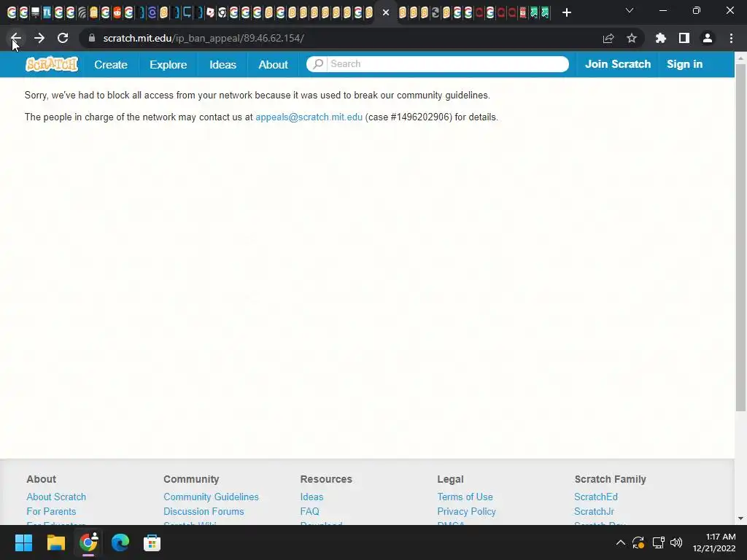
Task: Bookmark this page with the star icon
Action: (632, 38)
